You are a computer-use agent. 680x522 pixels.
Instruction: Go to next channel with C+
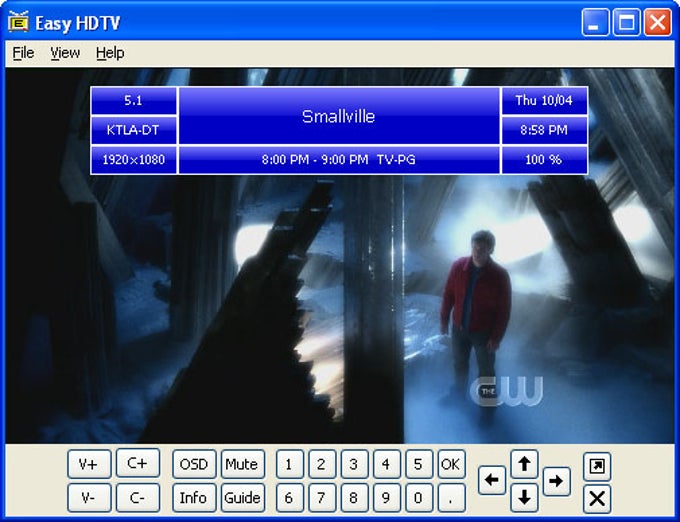tap(137, 464)
